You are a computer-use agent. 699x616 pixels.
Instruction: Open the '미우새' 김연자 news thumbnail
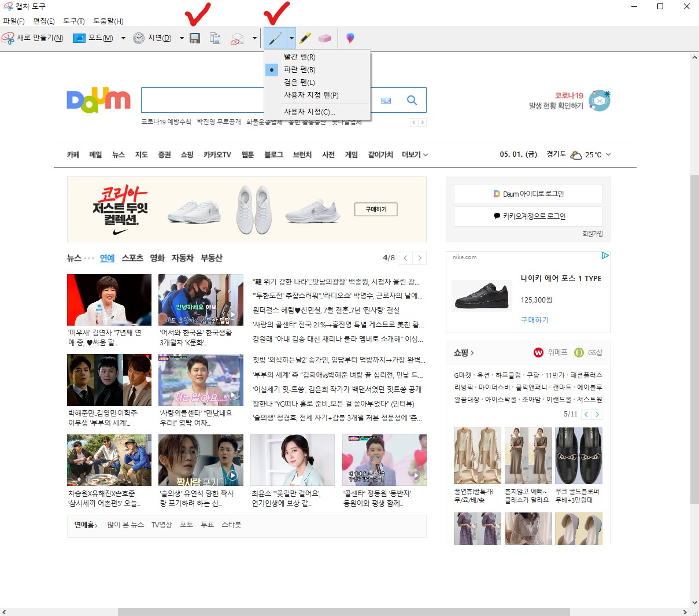pos(109,300)
